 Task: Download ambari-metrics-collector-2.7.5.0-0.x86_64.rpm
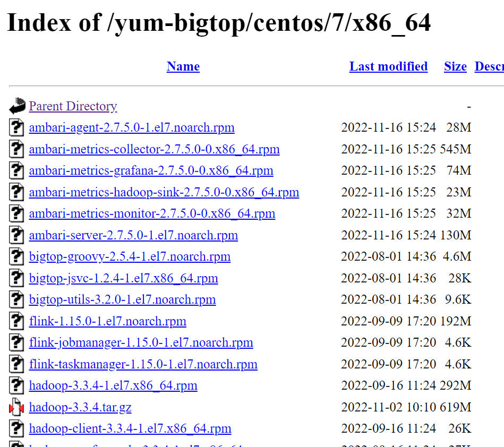[155, 149]
